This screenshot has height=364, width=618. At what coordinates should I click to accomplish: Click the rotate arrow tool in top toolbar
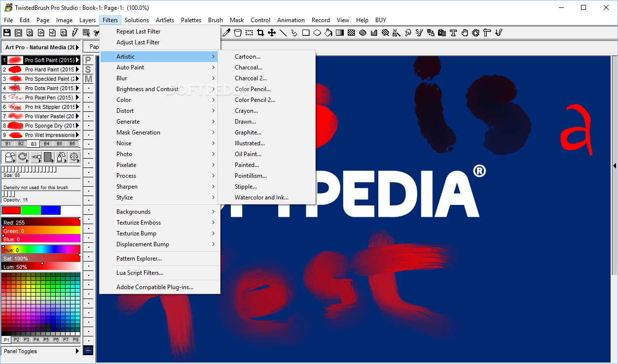pos(475,33)
